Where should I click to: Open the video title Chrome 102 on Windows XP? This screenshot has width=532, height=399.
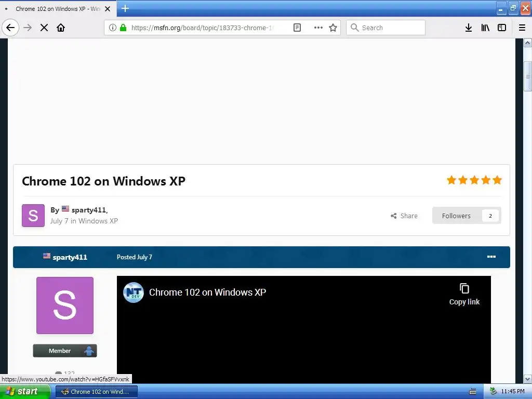[x=208, y=292]
